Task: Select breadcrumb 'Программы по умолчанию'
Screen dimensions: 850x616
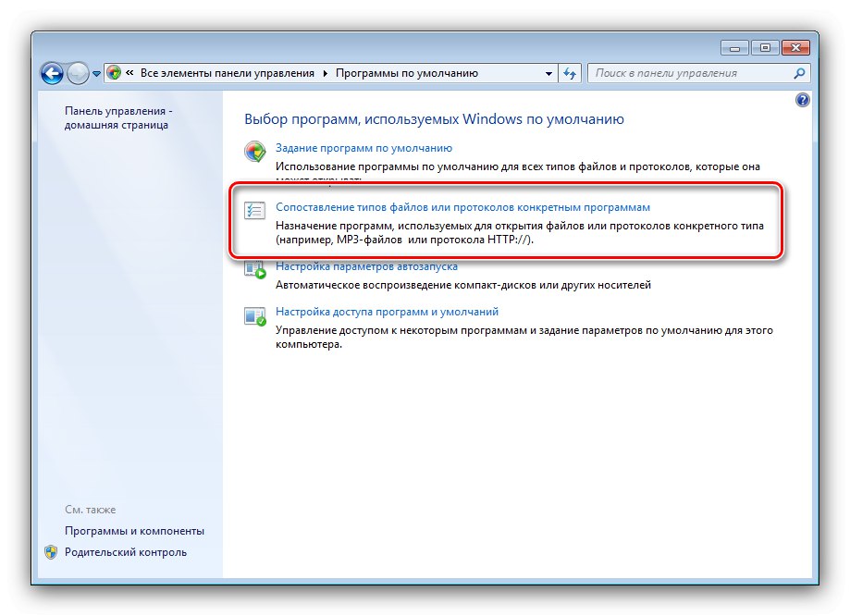Action: [x=407, y=73]
